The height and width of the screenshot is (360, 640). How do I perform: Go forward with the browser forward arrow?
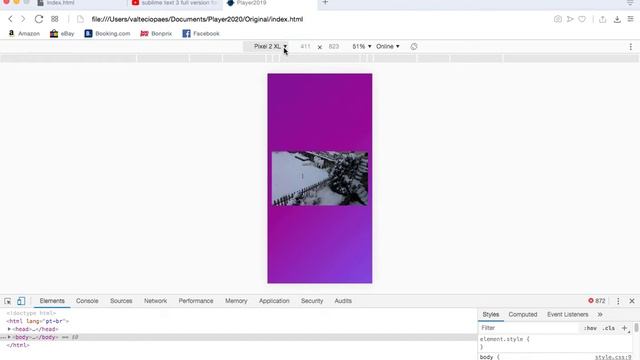23,19
